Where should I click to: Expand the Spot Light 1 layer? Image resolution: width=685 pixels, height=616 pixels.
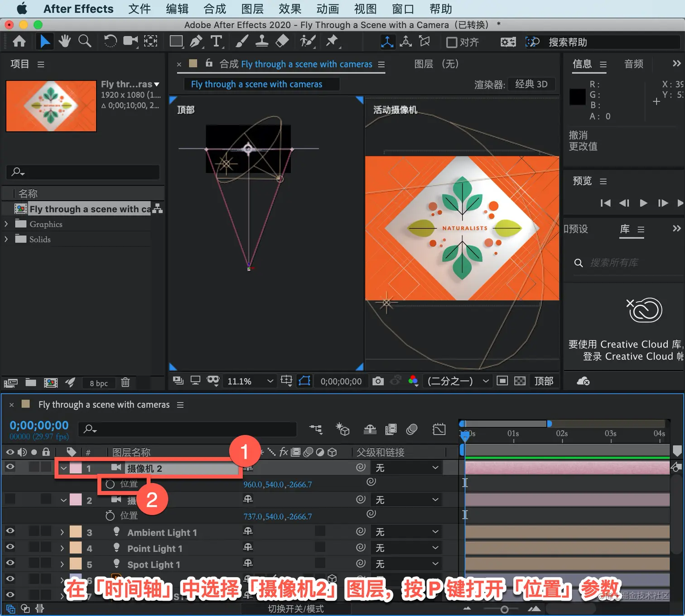[x=62, y=564]
